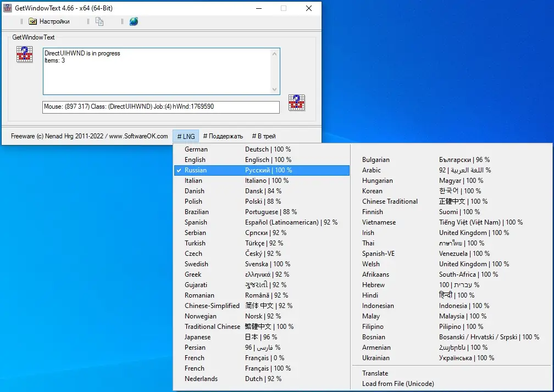Choose Bulgarian language entry
Viewport: 554px width, 392px height.
(x=451, y=160)
